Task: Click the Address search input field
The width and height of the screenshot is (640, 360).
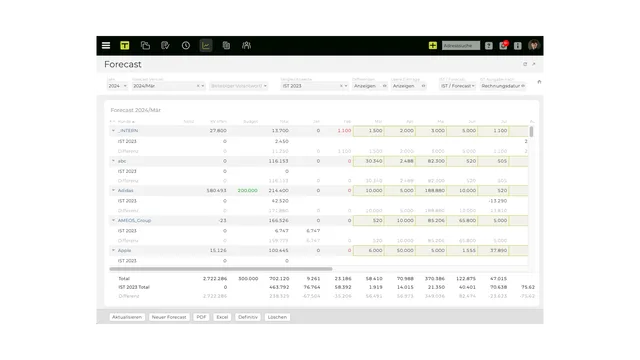Action: pyautogui.click(x=461, y=46)
